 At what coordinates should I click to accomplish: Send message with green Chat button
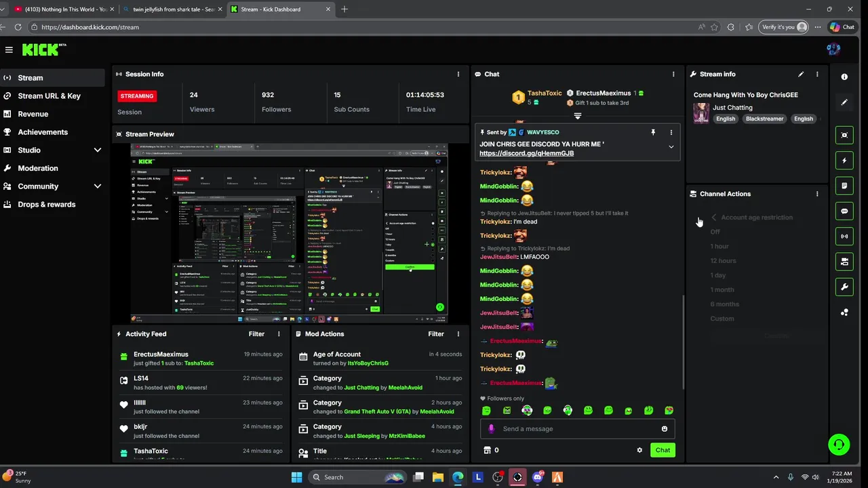point(663,450)
